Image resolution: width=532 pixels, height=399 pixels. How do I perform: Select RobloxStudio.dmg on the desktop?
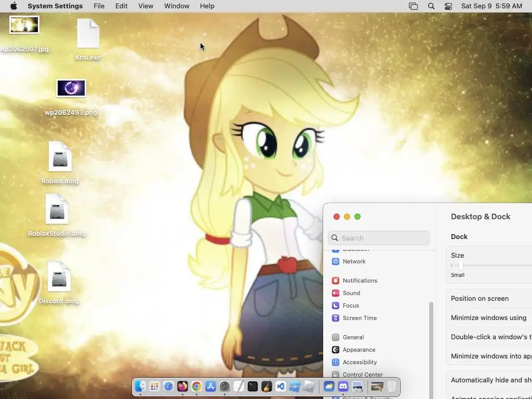(x=57, y=215)
